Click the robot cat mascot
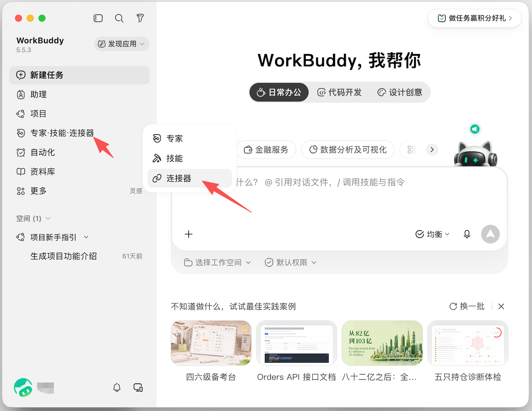 [476, 154]
